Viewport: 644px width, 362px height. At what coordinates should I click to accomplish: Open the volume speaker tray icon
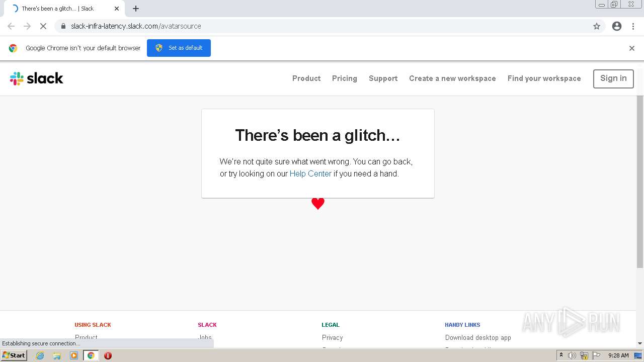[x=572, y=355]
